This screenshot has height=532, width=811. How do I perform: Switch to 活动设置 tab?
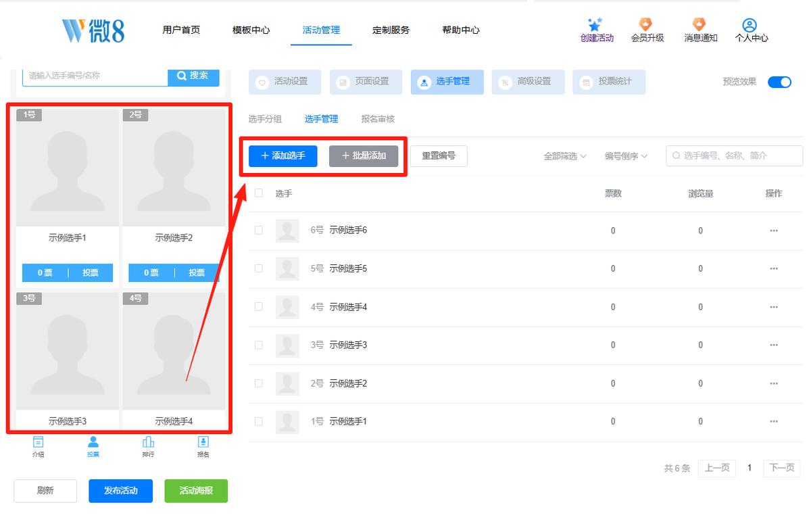285,82
